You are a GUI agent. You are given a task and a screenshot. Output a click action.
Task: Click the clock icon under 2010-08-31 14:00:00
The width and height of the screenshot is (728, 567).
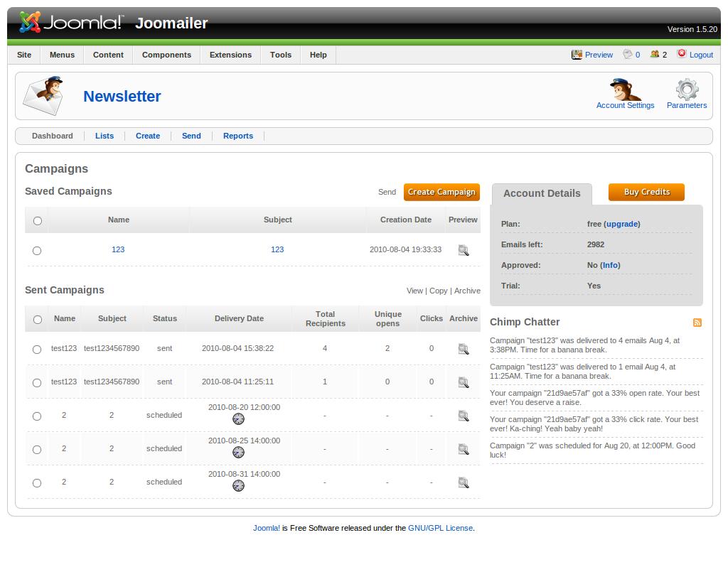[x=238, y=486]
